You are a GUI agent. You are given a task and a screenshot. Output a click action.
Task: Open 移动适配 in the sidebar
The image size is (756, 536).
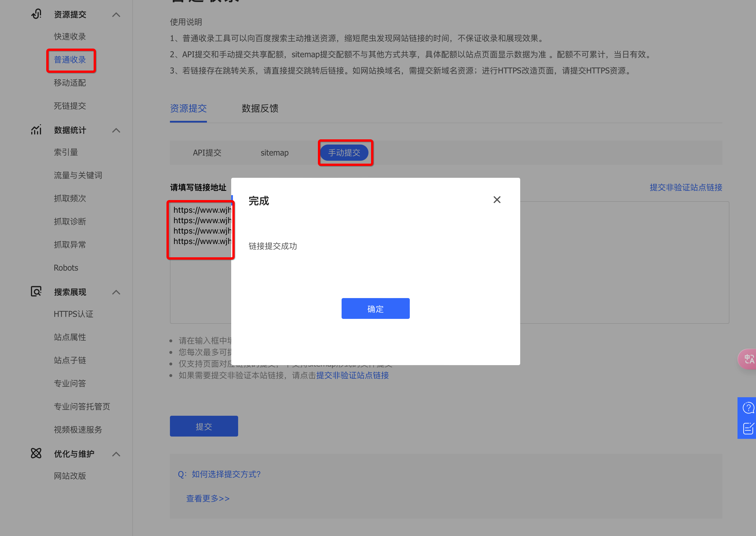[x=70, y=83]
